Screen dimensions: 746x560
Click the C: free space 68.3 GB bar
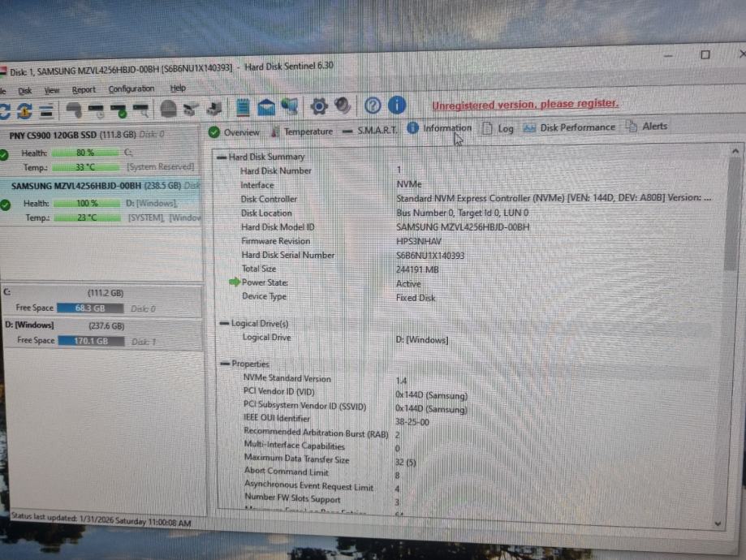pos(90,308)
